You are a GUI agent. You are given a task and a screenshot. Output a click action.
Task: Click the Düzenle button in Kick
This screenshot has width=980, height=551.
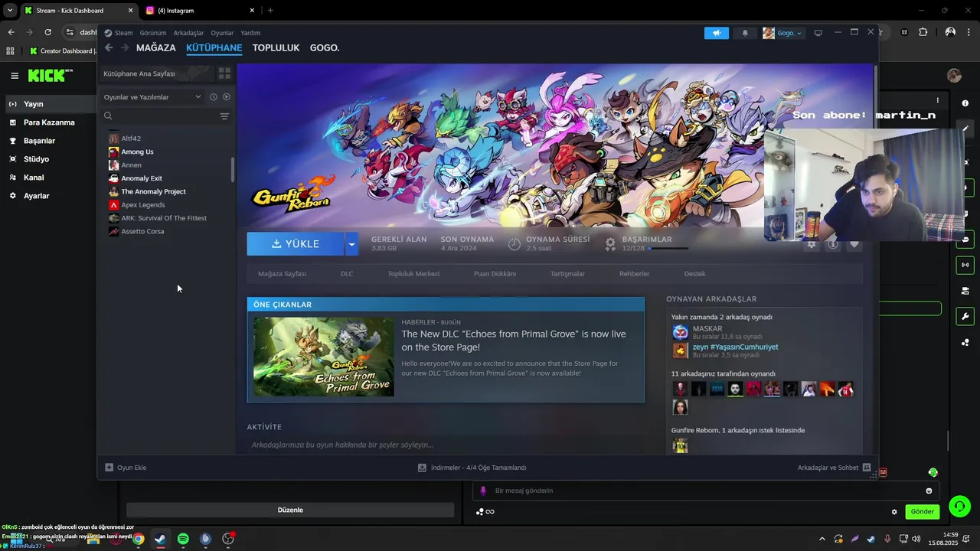pos(290,510)
